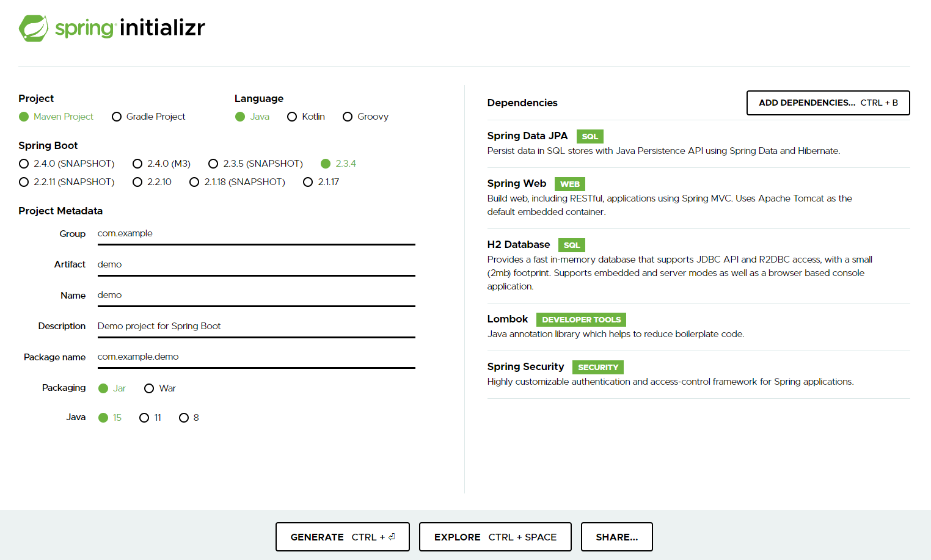Select Spring Boot 2.4.0 (M3)
This screenshot has height=560, width=931.
point(161,164)
